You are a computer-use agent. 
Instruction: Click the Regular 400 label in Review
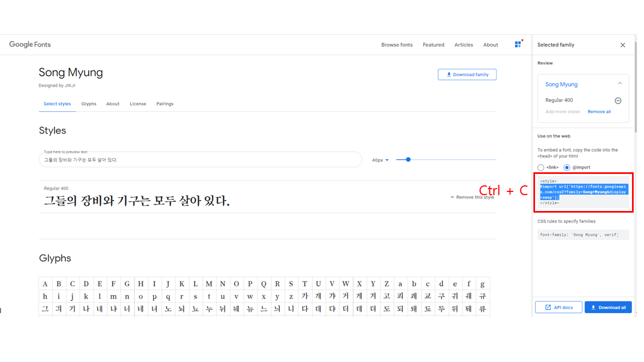(559, 100)
